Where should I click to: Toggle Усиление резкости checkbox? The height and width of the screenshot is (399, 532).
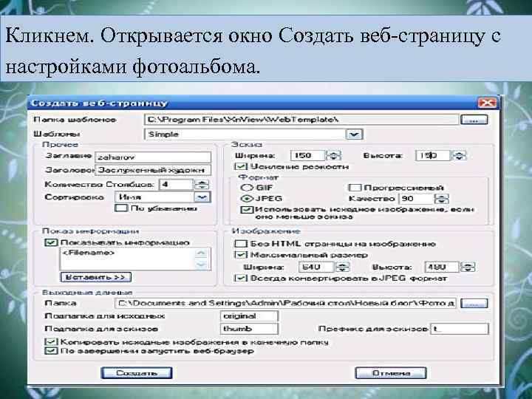(241, 166)
